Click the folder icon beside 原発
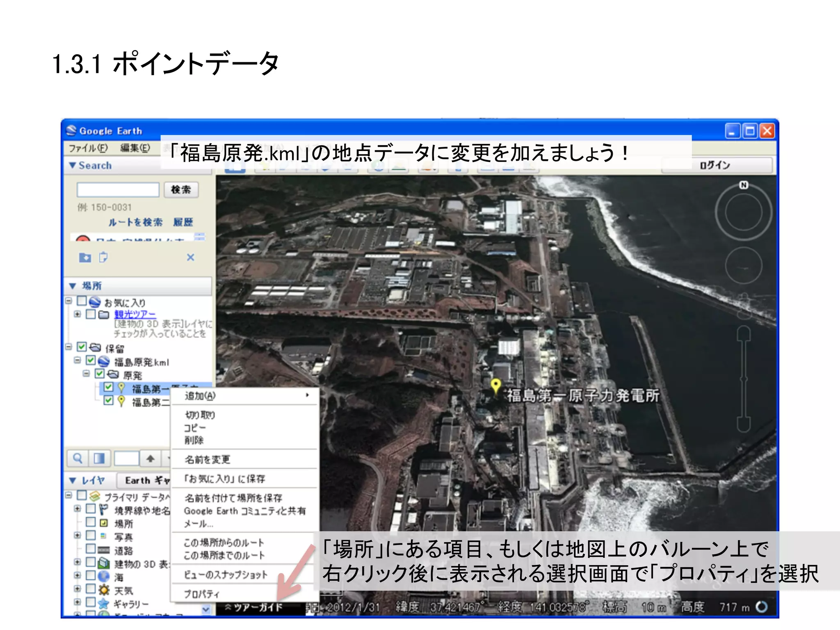Image resolution: width=840 pixels, height=630 pixels. [113, 374]
